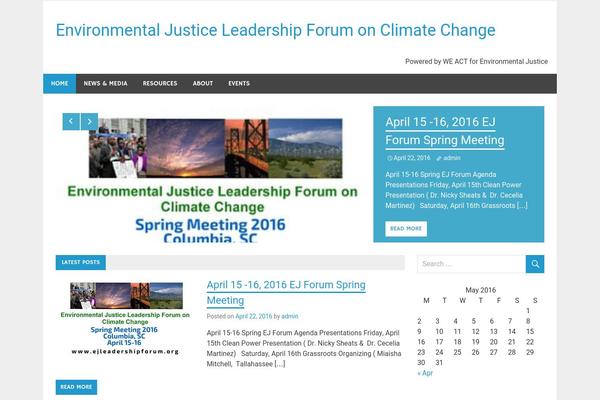The width and height of the screenshot is (600, 400).
Task: Click Read More under the latest post
Action: tap(76, 387)
